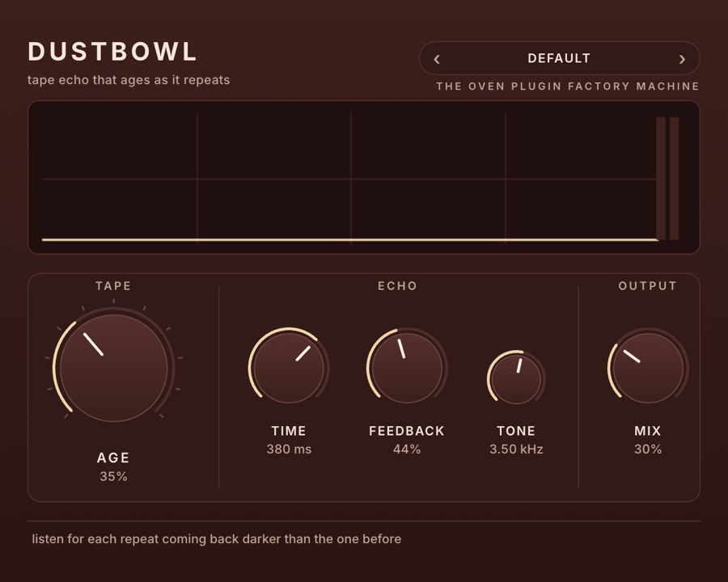Click the 'listen for each repeat' hint text
Screen dimensions: 728x582
[x=217, y=539]
